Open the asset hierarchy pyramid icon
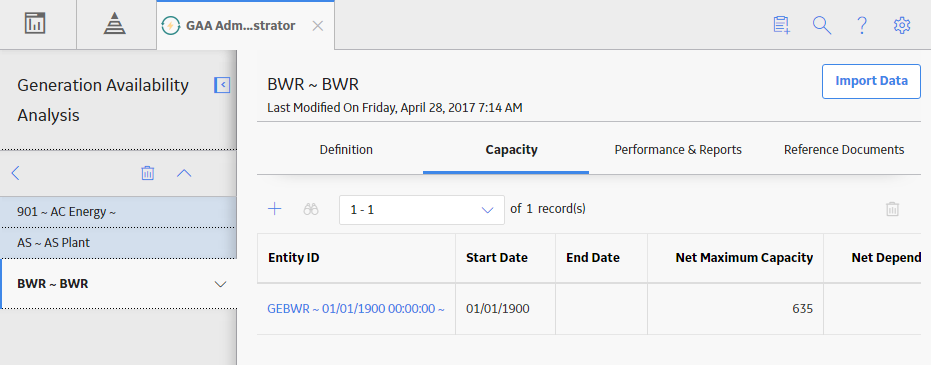Screen dimensions: 931x365 115,24
